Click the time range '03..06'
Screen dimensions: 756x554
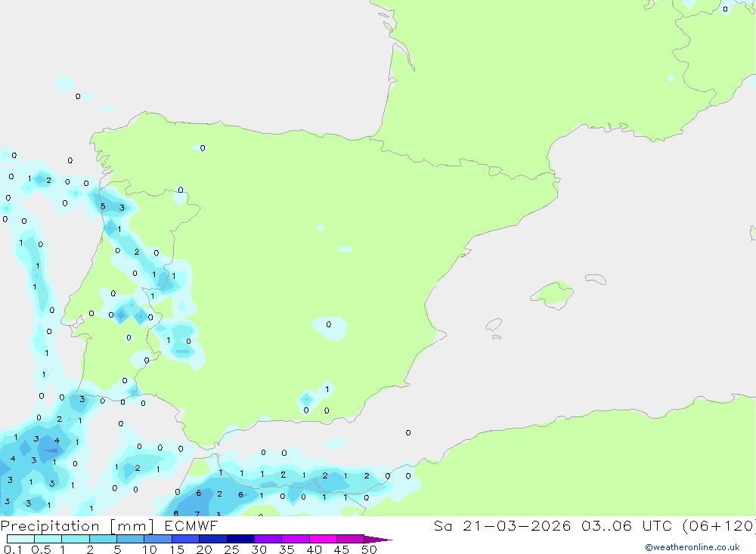(x=606, y=525)
